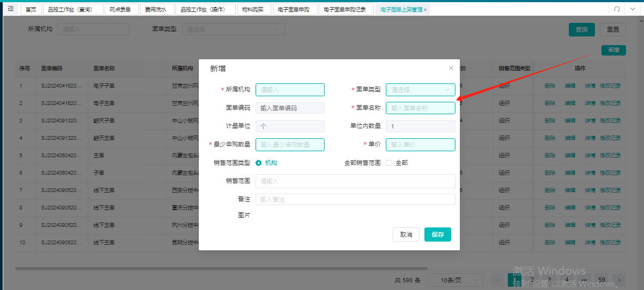Open the 面单类型 dropdown in dialog

[x=421, y=89]
